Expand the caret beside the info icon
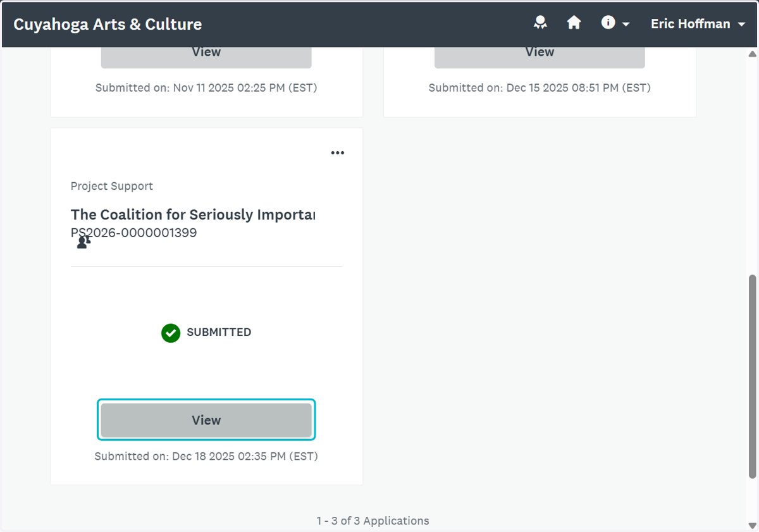This screenshot has width=759, height=532. 626,24
